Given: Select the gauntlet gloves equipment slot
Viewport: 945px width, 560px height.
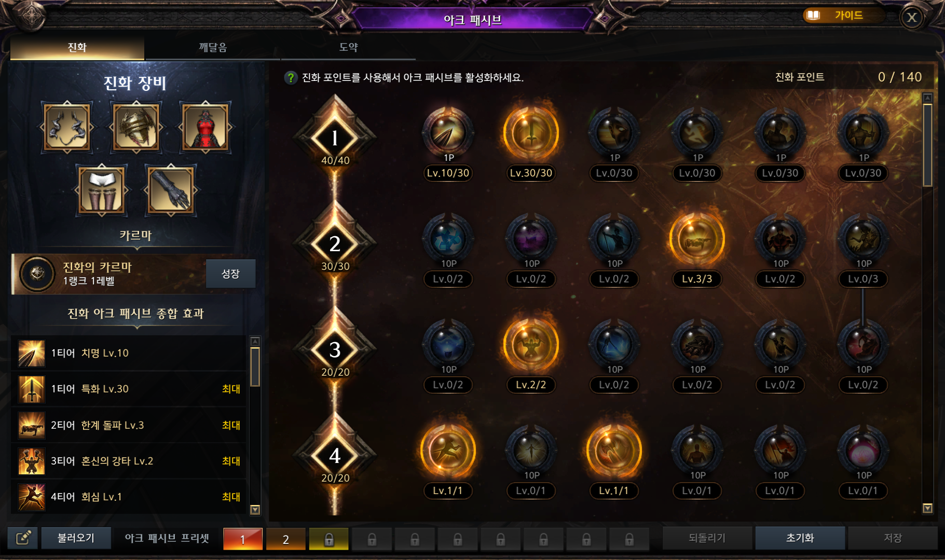Looking at the screenshot, I should coord(171,190).
